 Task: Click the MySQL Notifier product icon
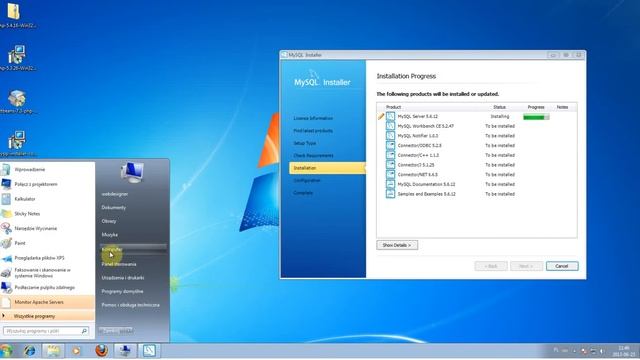(391, 136)
